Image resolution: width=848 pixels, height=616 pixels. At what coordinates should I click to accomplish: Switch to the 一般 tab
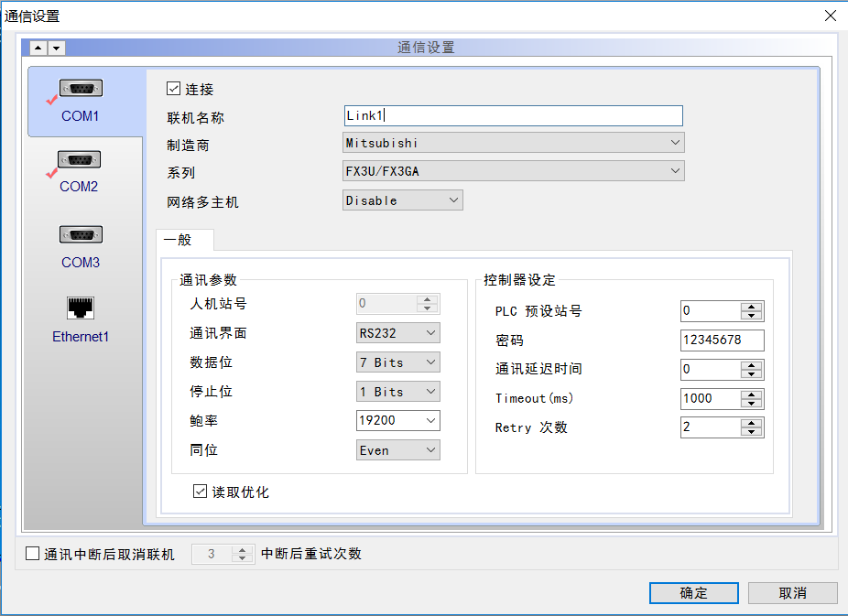(x=179, y=240)
